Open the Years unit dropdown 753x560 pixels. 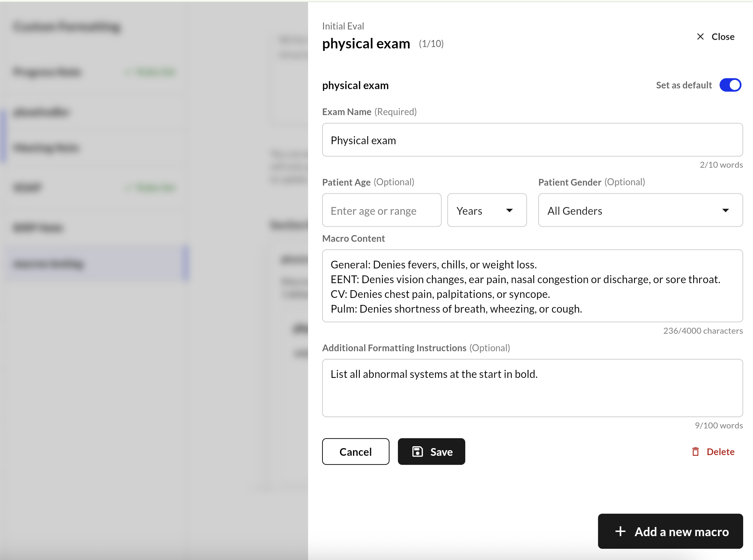point(486,211)
